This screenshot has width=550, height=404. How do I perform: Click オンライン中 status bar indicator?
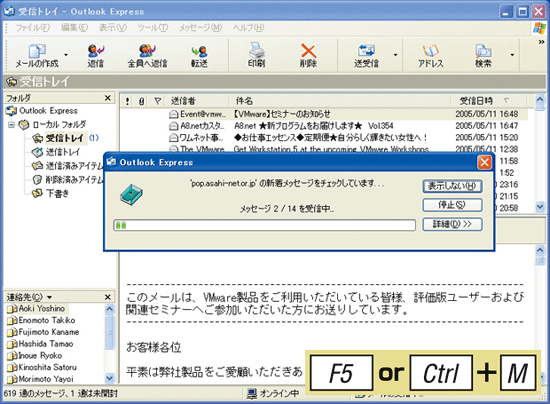click(x=274, y=393)
